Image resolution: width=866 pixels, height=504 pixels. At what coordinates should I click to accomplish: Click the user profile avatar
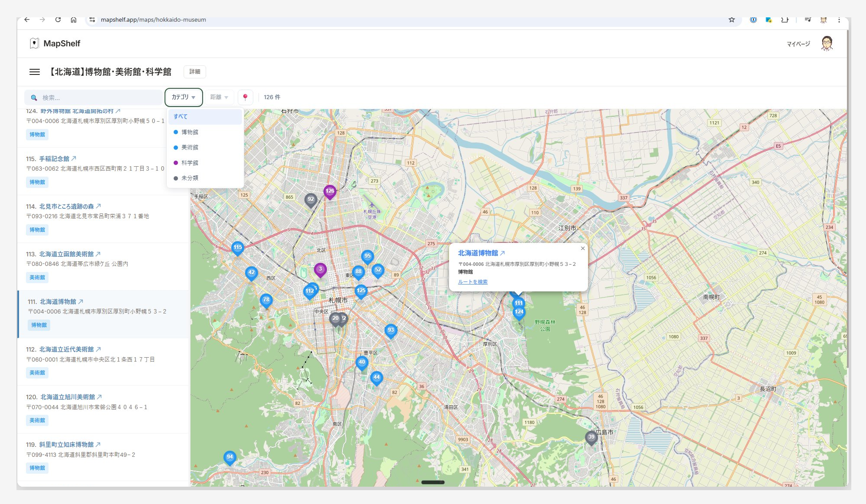pos(827,43)
